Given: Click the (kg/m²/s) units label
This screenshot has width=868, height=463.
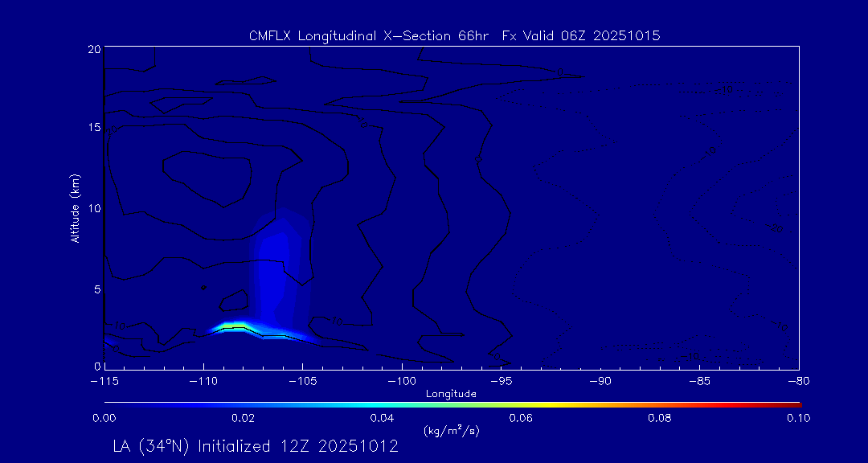Looking at the screenshot, I should tap(451, 431).
